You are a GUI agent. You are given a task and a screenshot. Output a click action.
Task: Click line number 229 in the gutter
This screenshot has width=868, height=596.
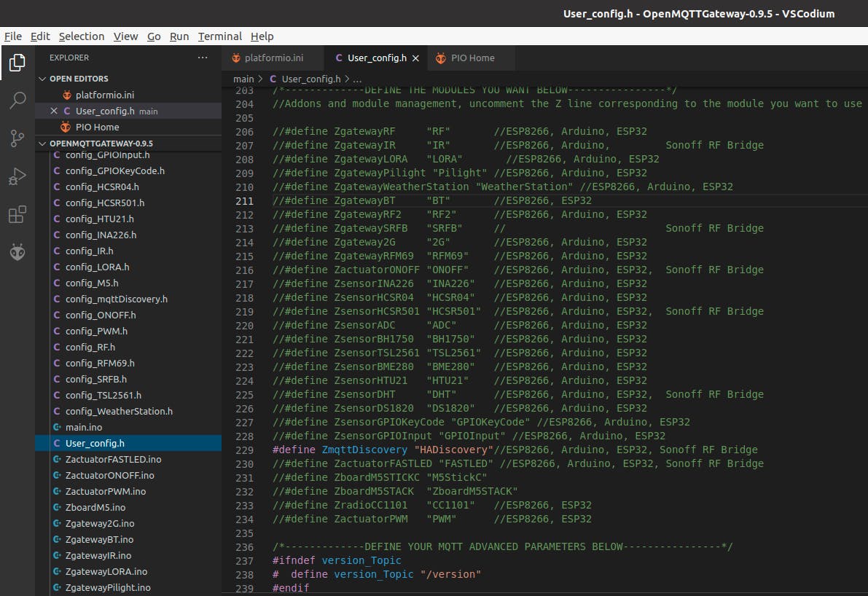click(245, 450)
